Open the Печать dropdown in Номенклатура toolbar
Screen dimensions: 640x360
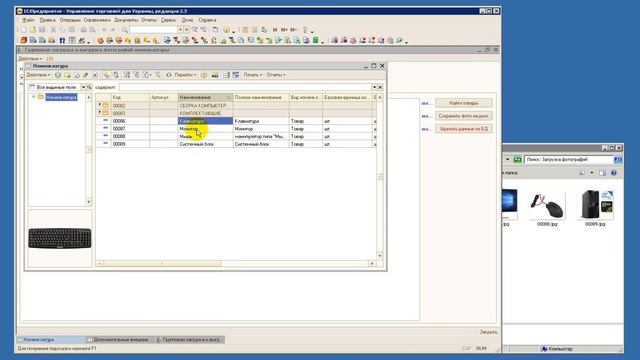click(x=253, y=75)
